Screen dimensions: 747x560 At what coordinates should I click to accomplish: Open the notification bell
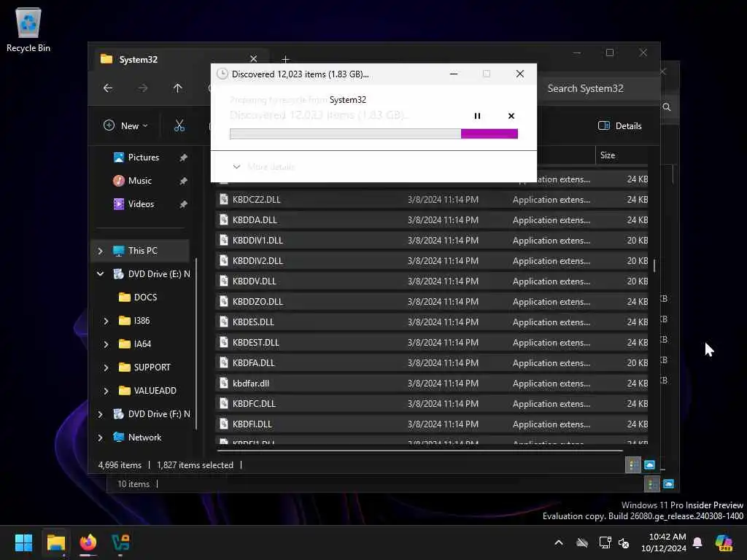click(x=697, y=542)
